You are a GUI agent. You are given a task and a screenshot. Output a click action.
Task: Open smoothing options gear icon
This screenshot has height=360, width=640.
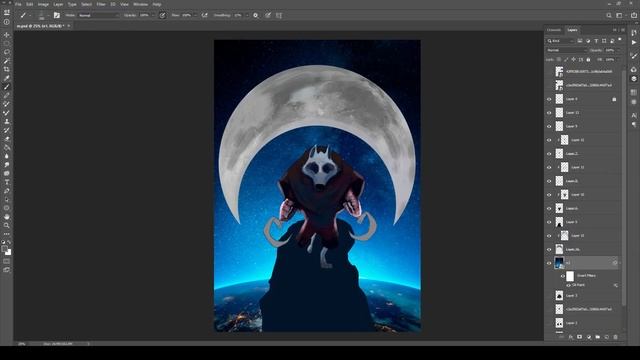256,16
